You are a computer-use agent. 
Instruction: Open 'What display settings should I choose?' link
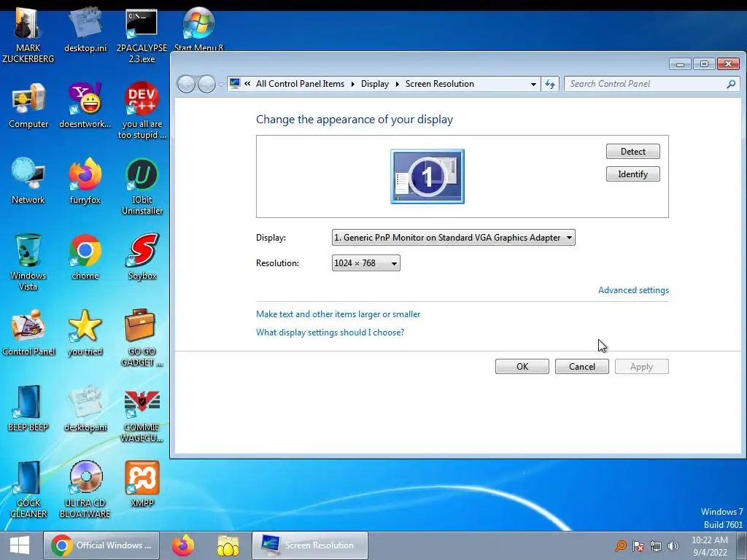coord(330,332)
